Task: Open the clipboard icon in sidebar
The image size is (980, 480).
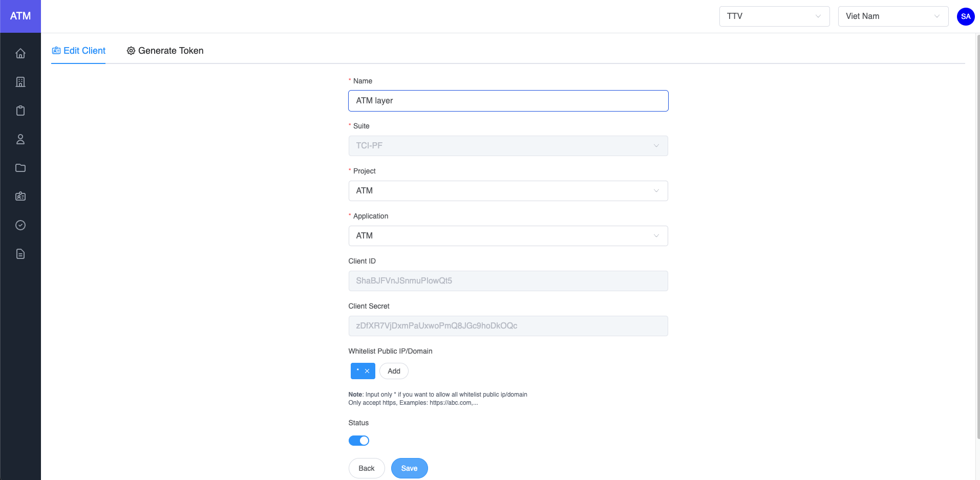Action: click(x=20, y=111)
